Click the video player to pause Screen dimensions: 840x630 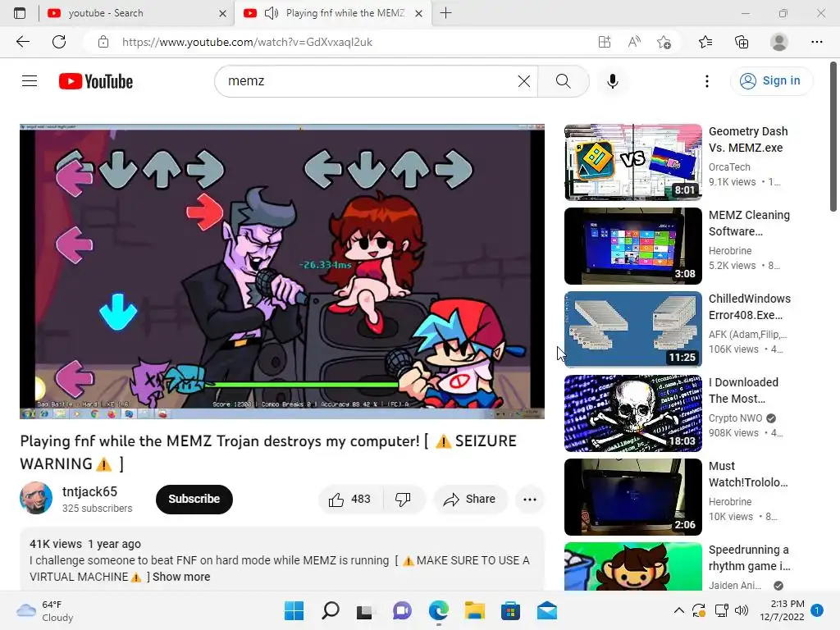pos(282,271)
